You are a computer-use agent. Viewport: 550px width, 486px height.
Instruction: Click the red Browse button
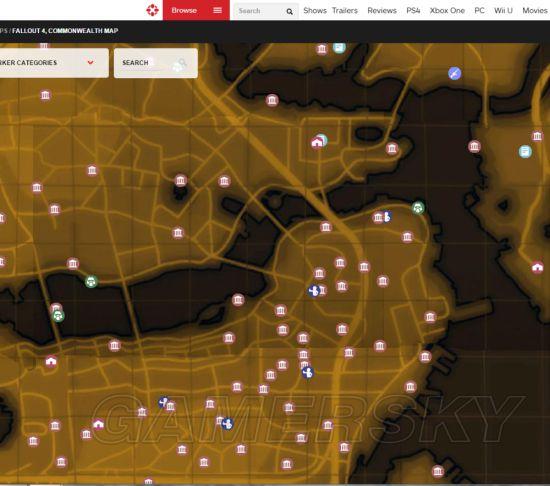coord(184,10)
